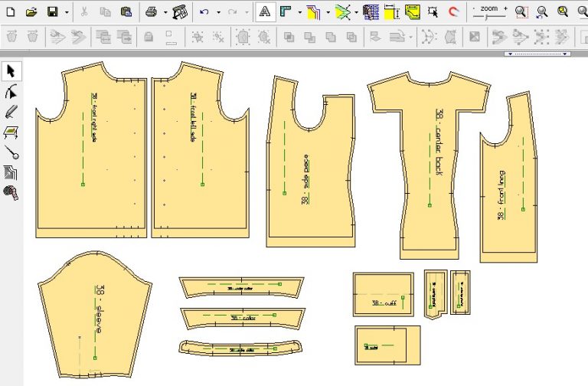Create a new file with the blank page icon
Viewport: 588px width, 386px height.
(11, 12)
